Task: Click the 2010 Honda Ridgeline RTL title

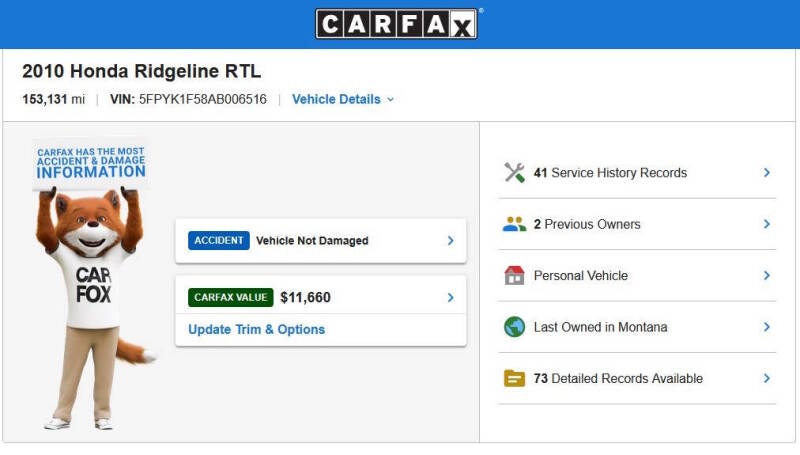Action: [x=142, y=71]
